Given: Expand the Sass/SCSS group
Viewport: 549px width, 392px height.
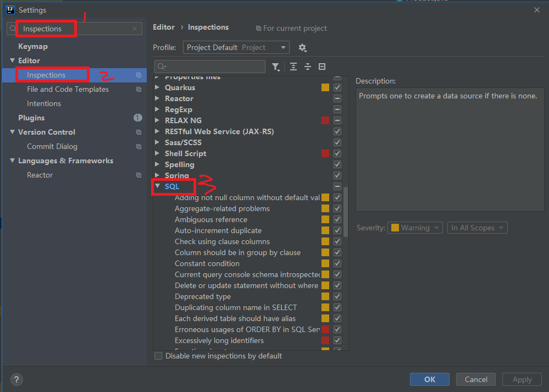Looking at the screenshot, I should pyautogui.click(x=158, y=142).
